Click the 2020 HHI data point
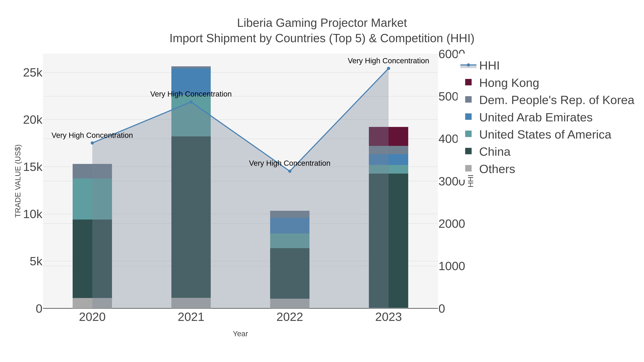The width and height of the screenshot is (644, 362). [x=92, y=143]
